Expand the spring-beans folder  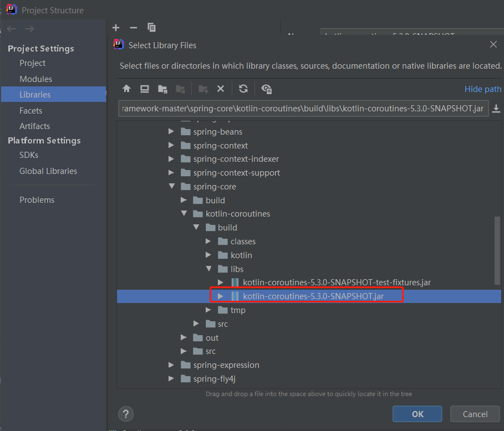(171, 131)
